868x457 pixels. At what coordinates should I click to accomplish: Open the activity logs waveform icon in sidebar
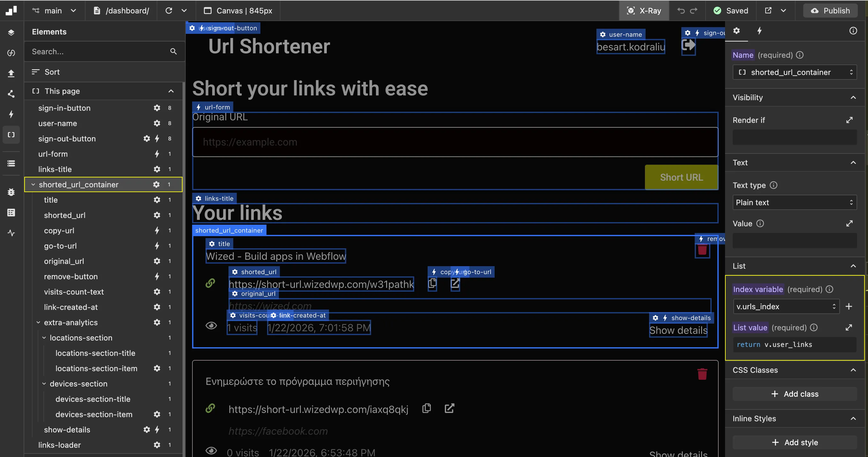[x=11, y=233]
